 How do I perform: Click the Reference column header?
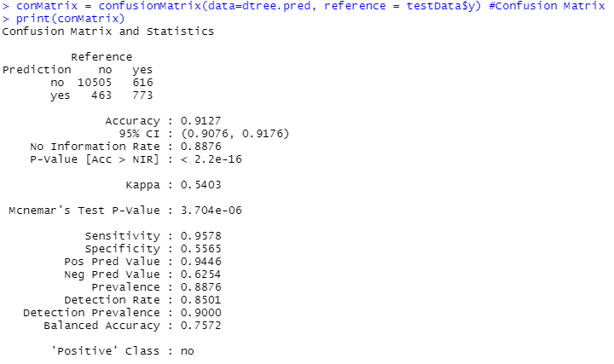101,57
